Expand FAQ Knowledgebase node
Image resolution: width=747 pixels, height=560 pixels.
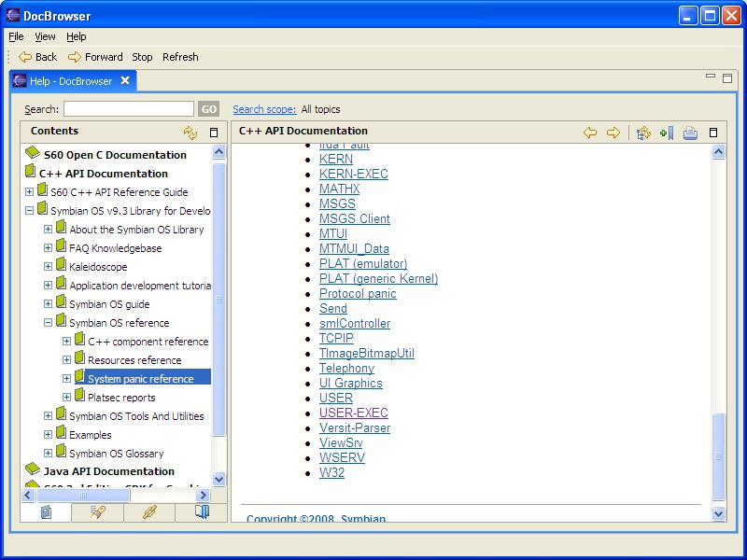[48, 247]
